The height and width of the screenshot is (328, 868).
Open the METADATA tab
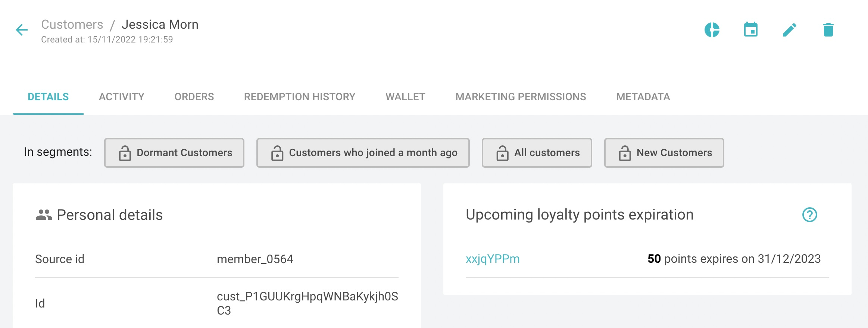point(643,97)
